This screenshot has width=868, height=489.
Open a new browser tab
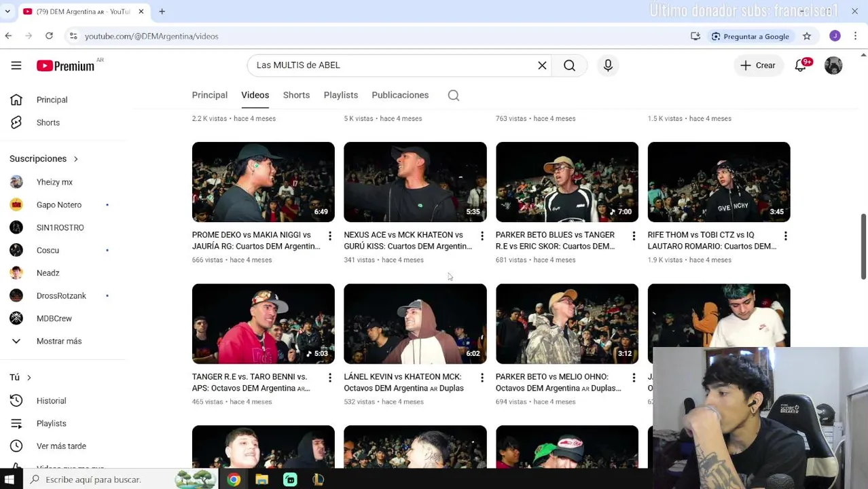[162, 12]
